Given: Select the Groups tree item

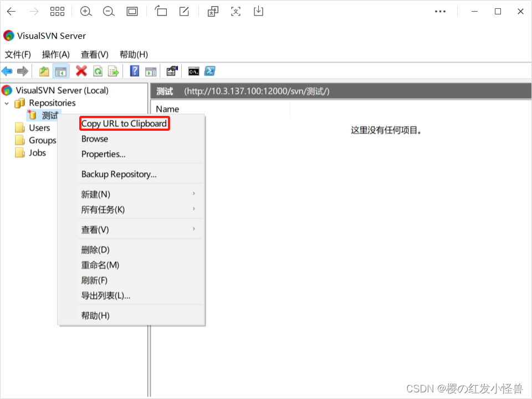Looking at the screenshot, I should point(43,140).
